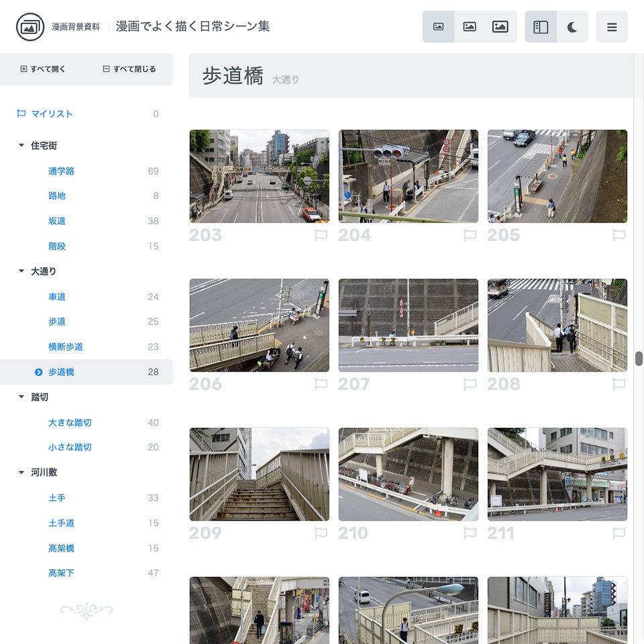Open the 通学路 category link
This screenshot has height=644, width=644.
tap(61, 171)
